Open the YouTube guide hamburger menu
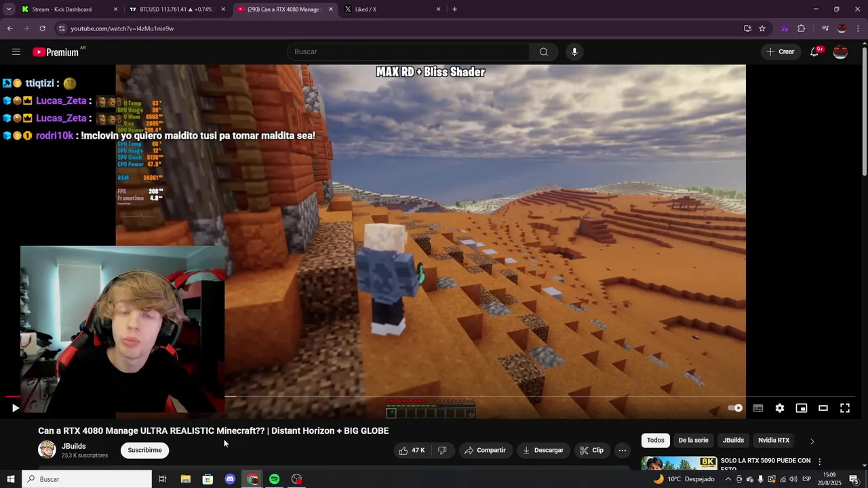Viewport: 868px width, 488px height. tap(16, 52)
